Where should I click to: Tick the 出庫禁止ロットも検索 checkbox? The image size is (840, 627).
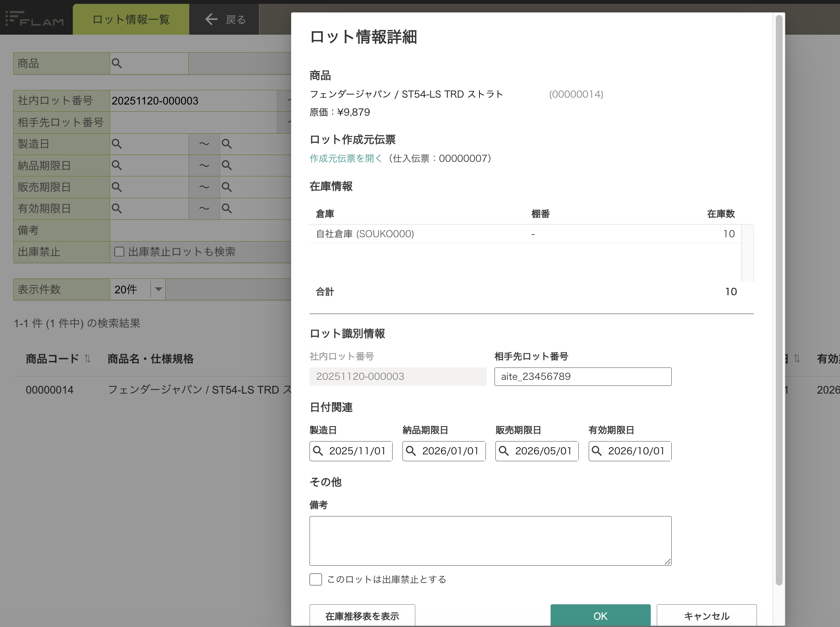click(x=119, y=252)
